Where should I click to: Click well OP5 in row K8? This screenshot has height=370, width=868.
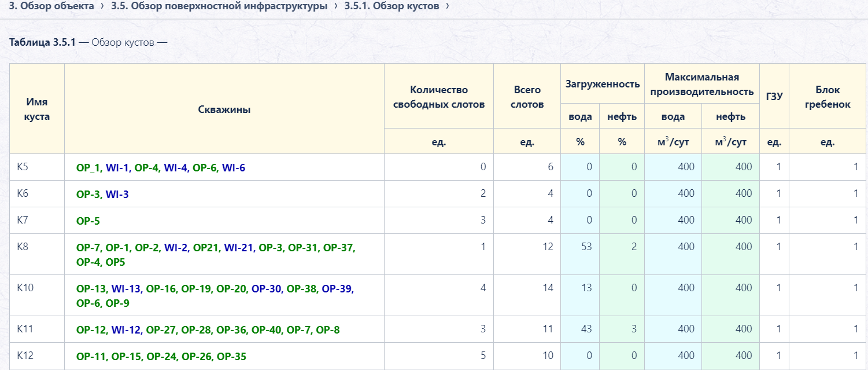point(116,262)
